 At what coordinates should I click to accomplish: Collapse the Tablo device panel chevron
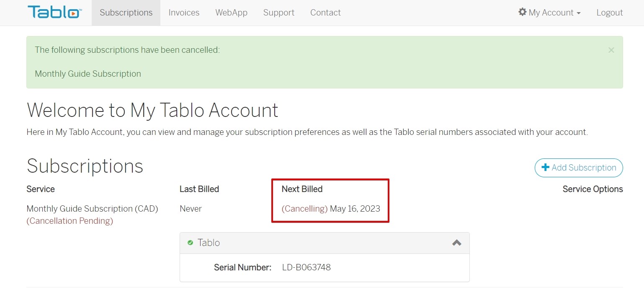pos(456,243)
